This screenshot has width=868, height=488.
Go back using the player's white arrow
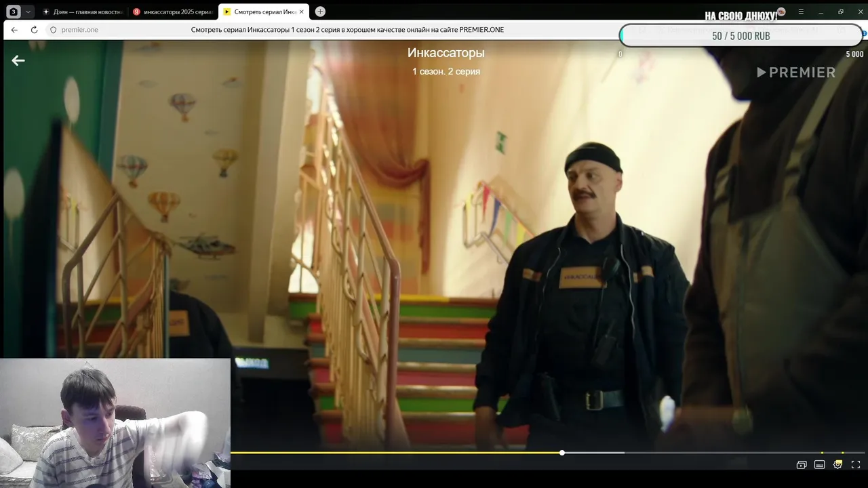18,60
